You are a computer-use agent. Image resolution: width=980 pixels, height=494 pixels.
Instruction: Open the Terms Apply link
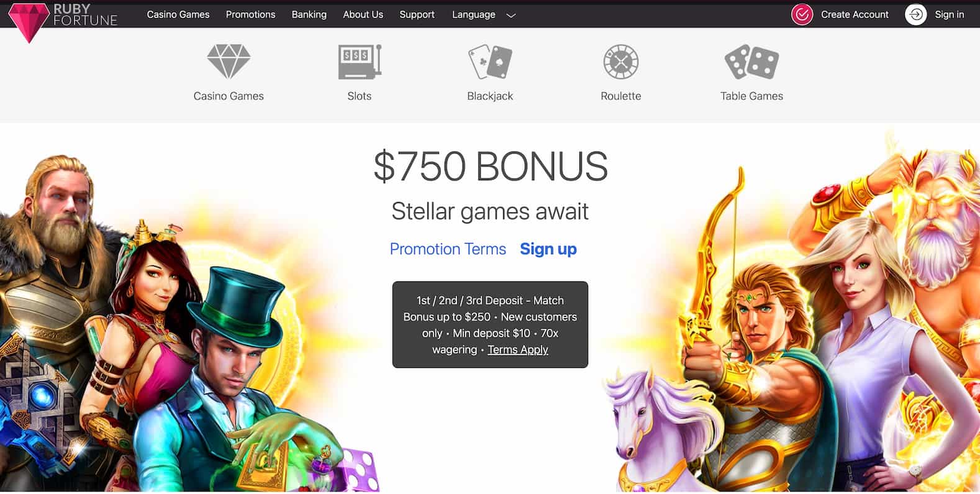click(518, 350)
